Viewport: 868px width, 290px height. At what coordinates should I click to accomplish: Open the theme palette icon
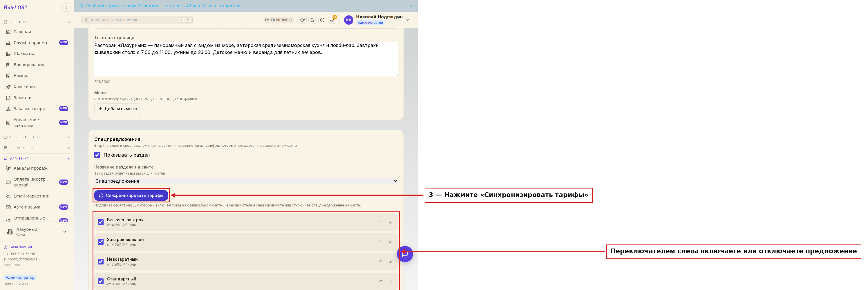(x=303, y=20)
